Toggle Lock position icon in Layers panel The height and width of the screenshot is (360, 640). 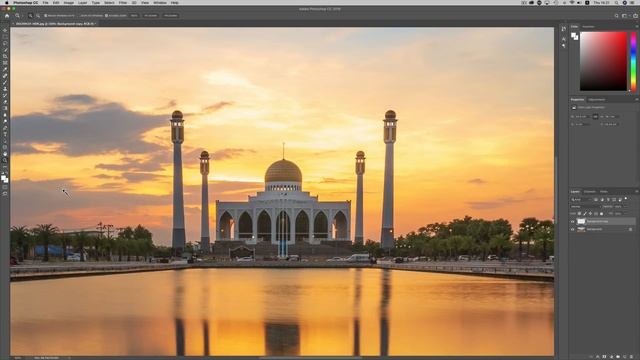591,213
